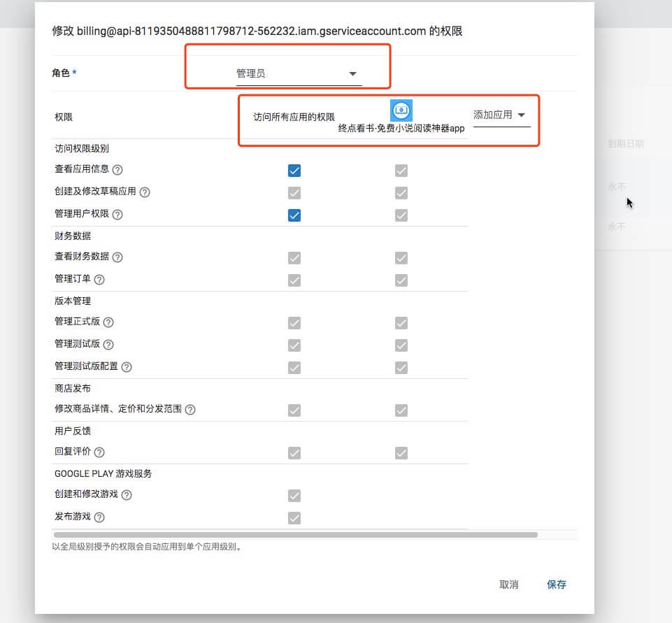Image resolution: width=672 pixels, height=623 pixels.
Task: Toggle 回复评价 checkbox in 终点看书 column
Action: (x=401, y=453)
